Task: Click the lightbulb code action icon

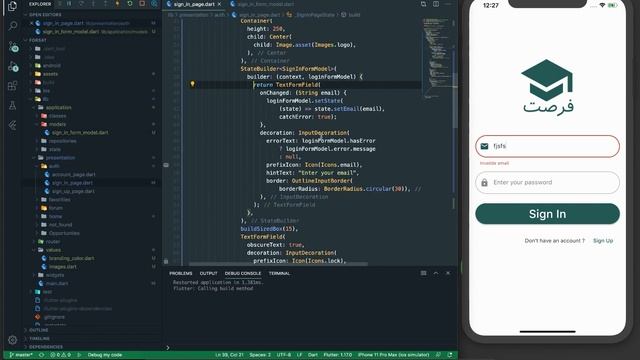Action: pyautogui.click(x=192, y=84)
